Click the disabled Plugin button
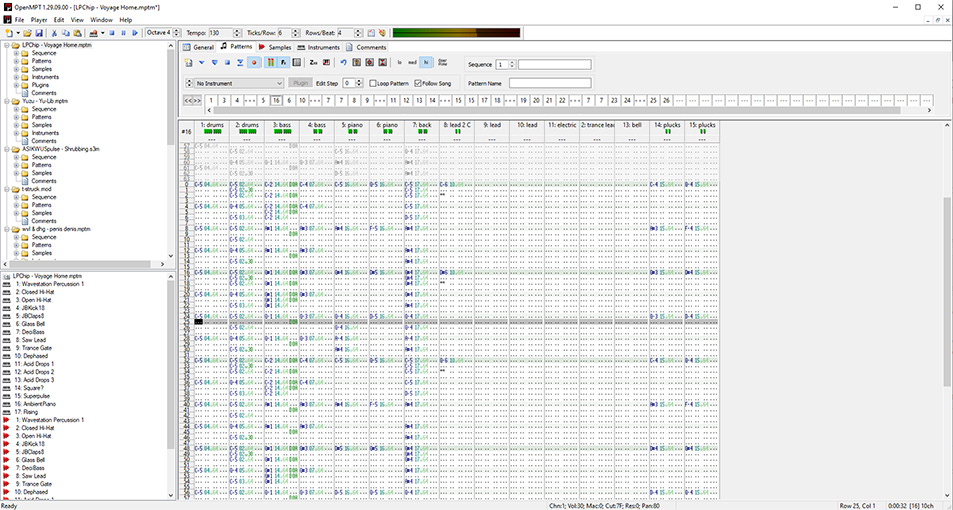Viewport: 953px width, 510px height. click(x=300, y=83)
